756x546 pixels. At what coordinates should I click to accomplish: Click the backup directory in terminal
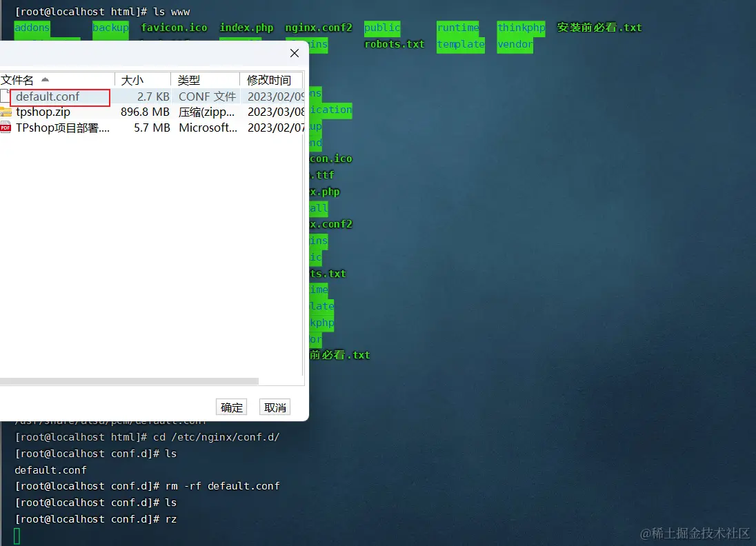click(x=110, y=28)
